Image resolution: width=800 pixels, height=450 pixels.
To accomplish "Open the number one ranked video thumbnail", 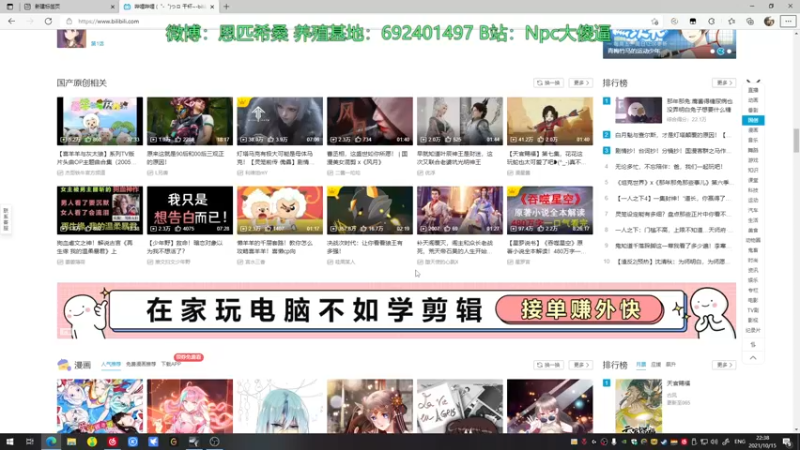I will tap(638, 110).
